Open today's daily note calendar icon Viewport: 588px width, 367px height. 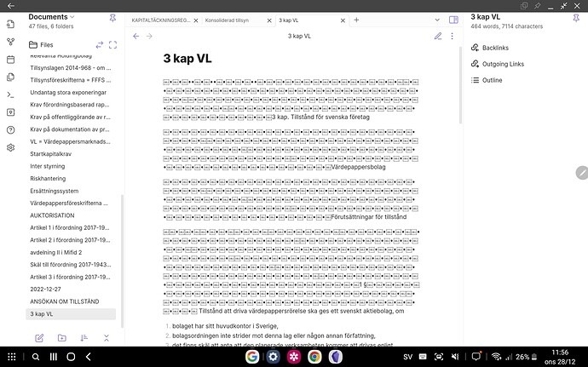point(10,60)
